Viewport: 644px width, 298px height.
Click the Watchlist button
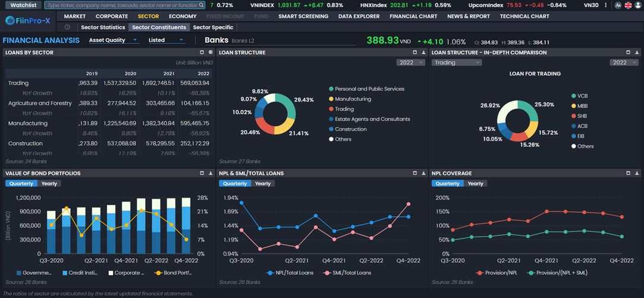(23, 5)
